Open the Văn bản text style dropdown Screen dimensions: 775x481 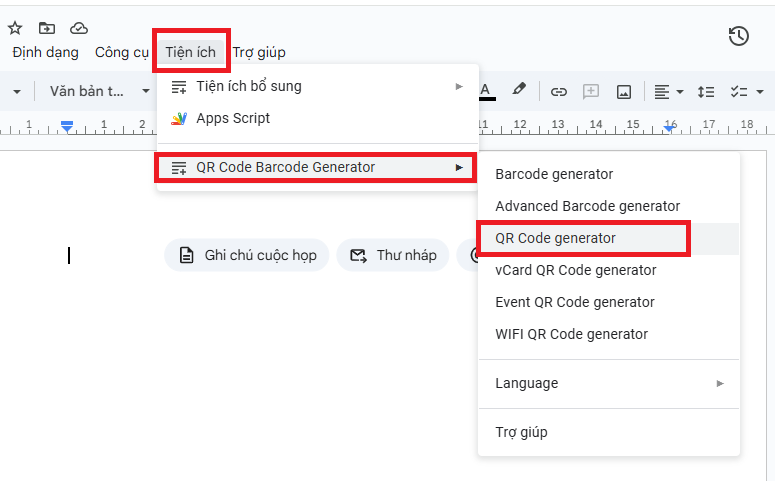click(x=100, y=91)
